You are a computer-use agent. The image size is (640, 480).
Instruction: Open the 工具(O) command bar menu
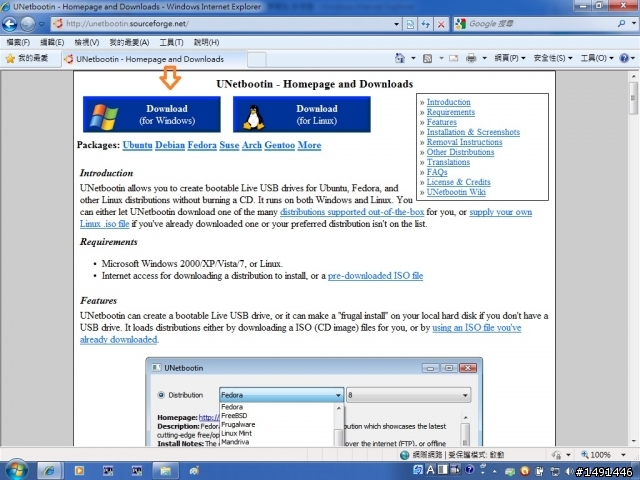coord(597,58)
